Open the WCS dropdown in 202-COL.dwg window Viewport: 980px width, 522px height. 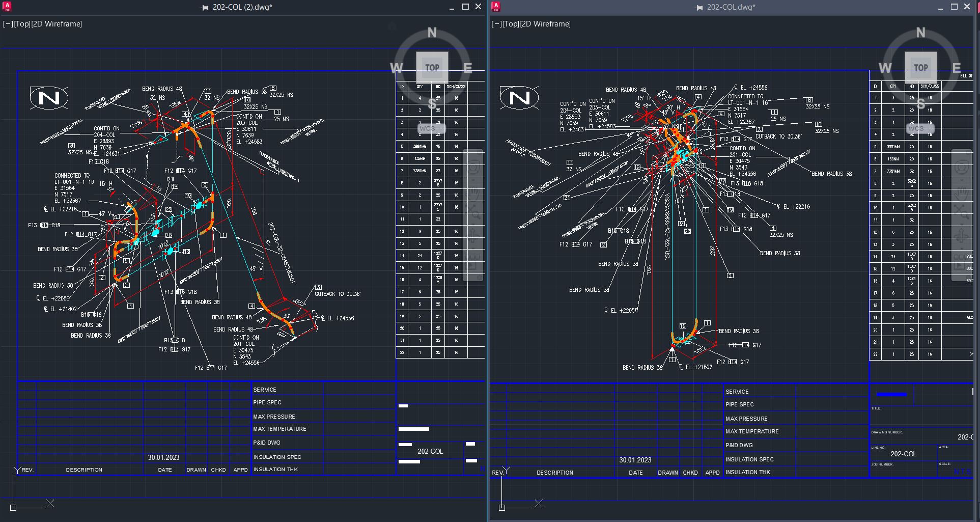(920, 128)
